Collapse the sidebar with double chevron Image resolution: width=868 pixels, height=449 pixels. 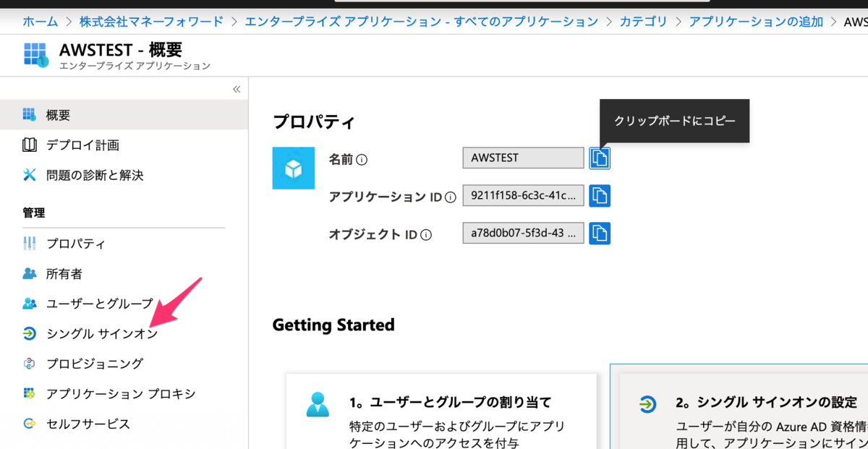click(x=236, y=89)
